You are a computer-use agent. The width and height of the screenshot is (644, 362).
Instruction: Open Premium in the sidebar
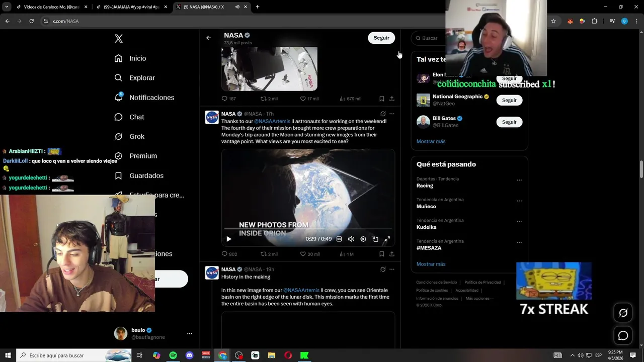(136, 156)
